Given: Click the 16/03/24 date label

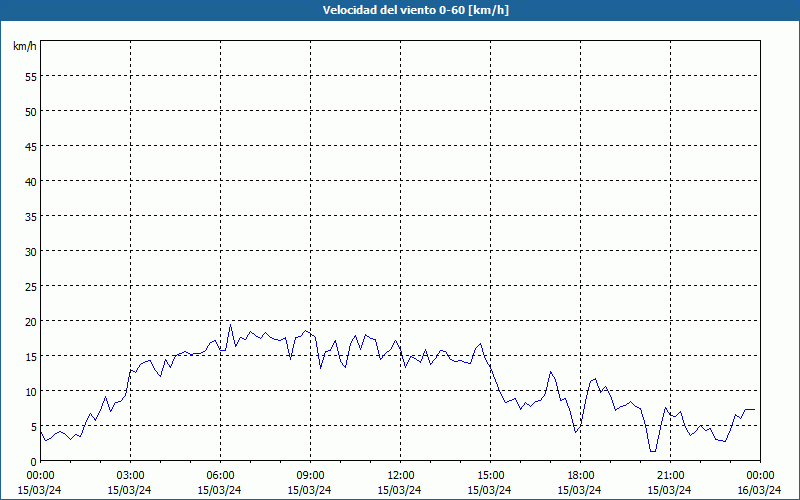Looking at the screenshot, I should click(758, 489).
